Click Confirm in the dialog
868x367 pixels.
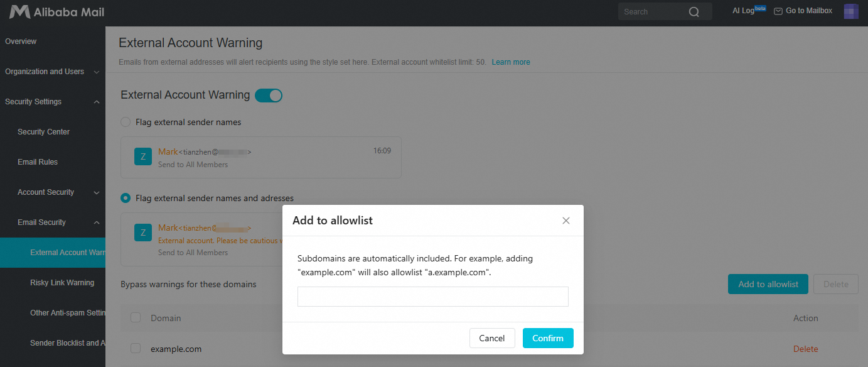[548, 338]
